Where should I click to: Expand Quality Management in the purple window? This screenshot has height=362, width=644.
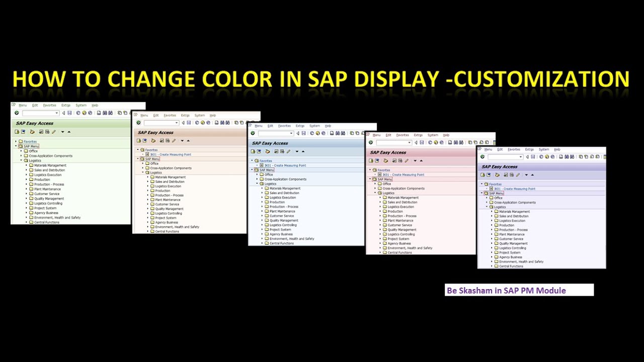[492, 243]
